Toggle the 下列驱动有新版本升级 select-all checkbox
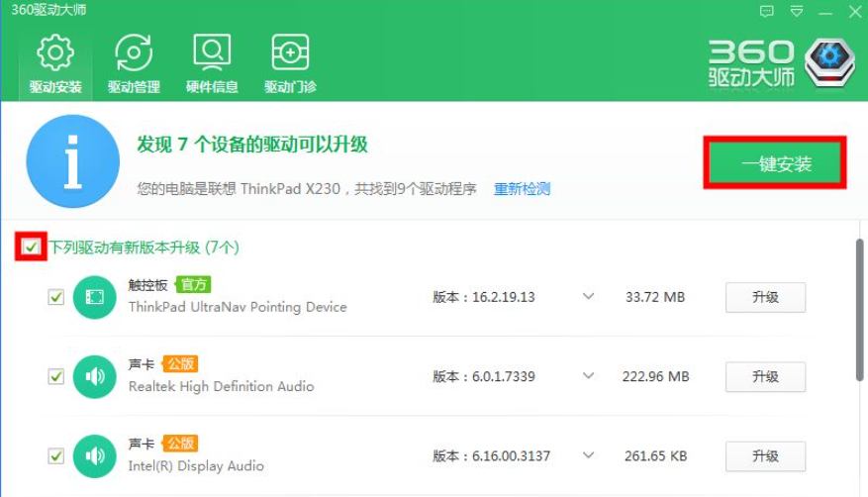This screenshot has height=497, width=868. pos(32,247)
